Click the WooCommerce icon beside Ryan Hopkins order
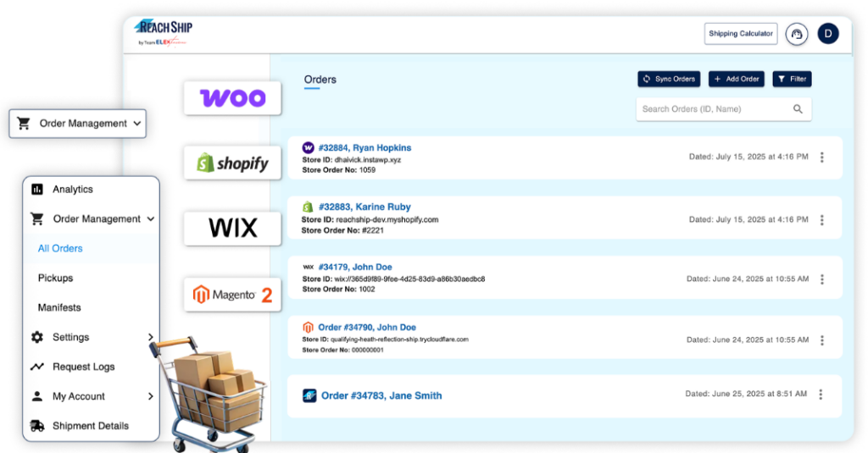868x453 pixels. click(309, 147)
